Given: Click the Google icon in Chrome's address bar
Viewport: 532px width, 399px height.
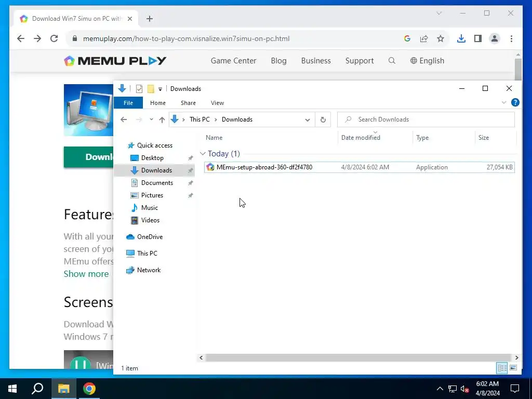Looking at the screenshot, I should 407,38.
